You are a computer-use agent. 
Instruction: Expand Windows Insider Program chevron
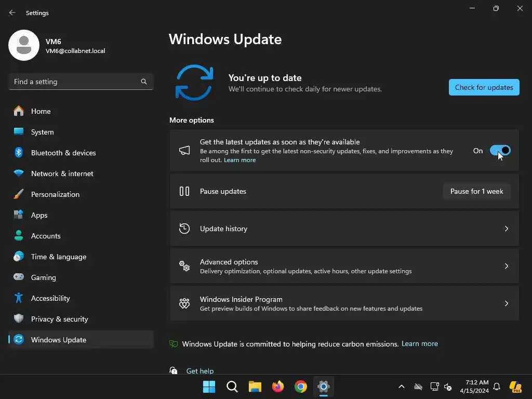(x=507, y=303)
